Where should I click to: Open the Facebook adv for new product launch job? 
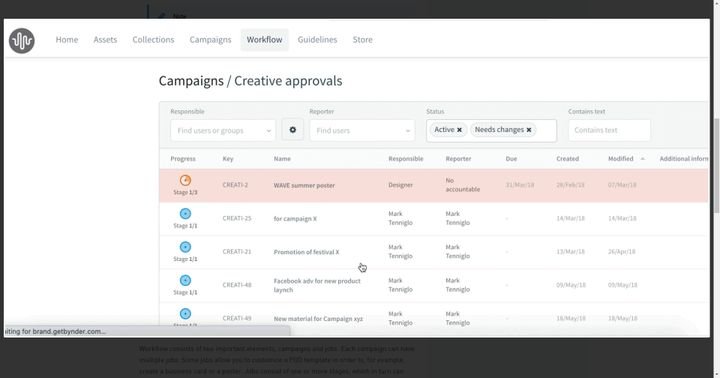pyautogui.click(x=317, y=285)
